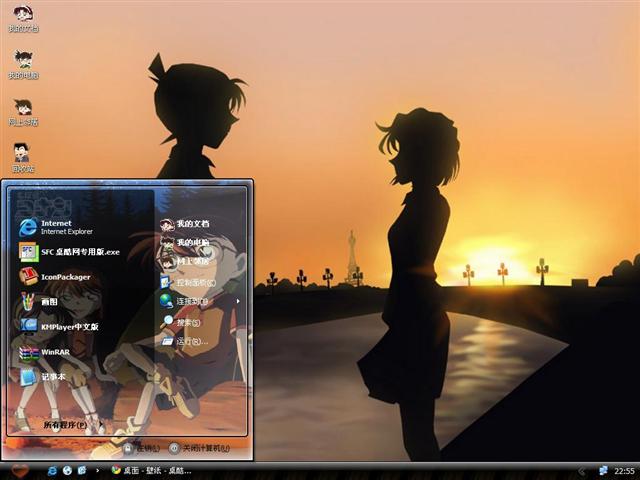Expand 所有程序(P) all programs list
This screenshot has height=480, width=640.
click(73, 425)
